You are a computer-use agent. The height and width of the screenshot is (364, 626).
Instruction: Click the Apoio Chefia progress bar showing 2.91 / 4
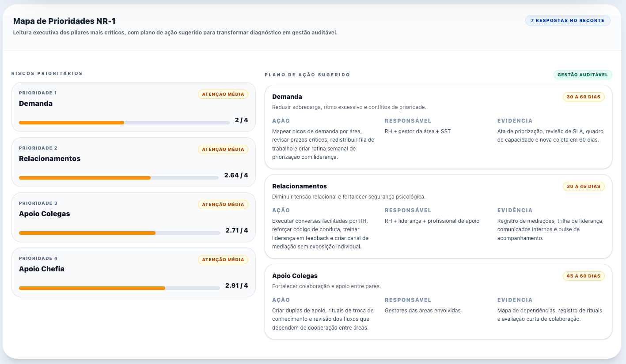click(119, 288)
